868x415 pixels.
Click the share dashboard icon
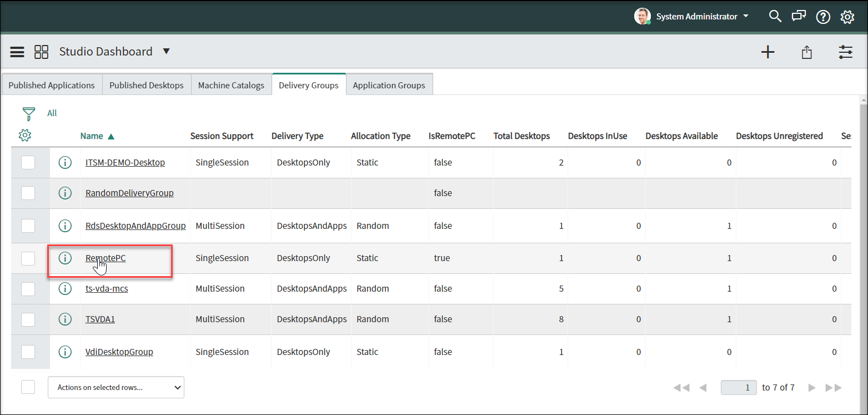pos(806,52)
